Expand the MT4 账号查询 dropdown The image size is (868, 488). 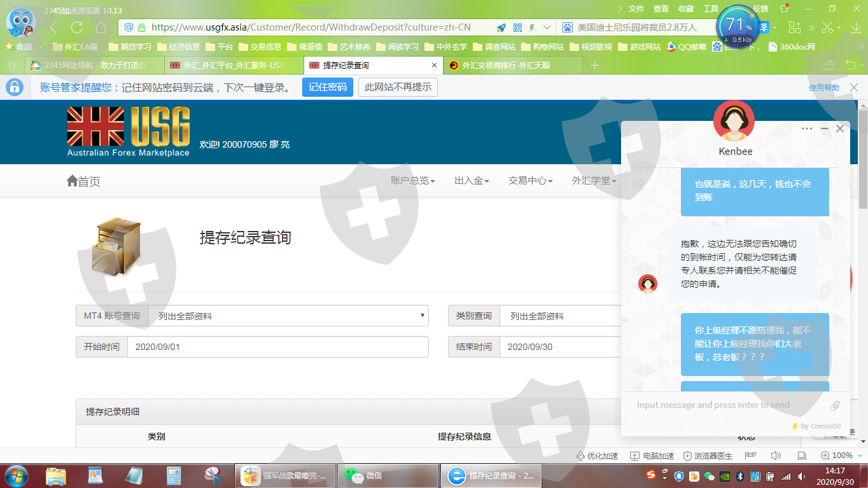pos(288,316)
